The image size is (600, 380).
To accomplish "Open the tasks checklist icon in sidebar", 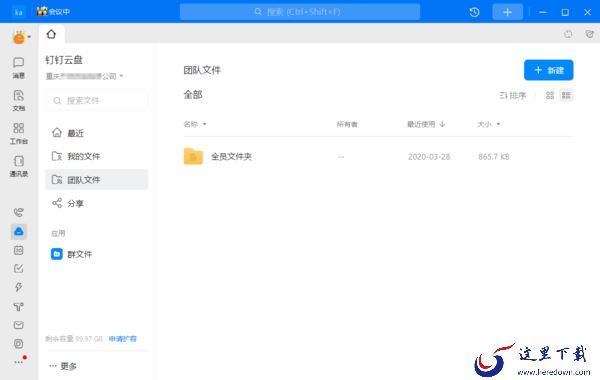I will pos(18,269).
